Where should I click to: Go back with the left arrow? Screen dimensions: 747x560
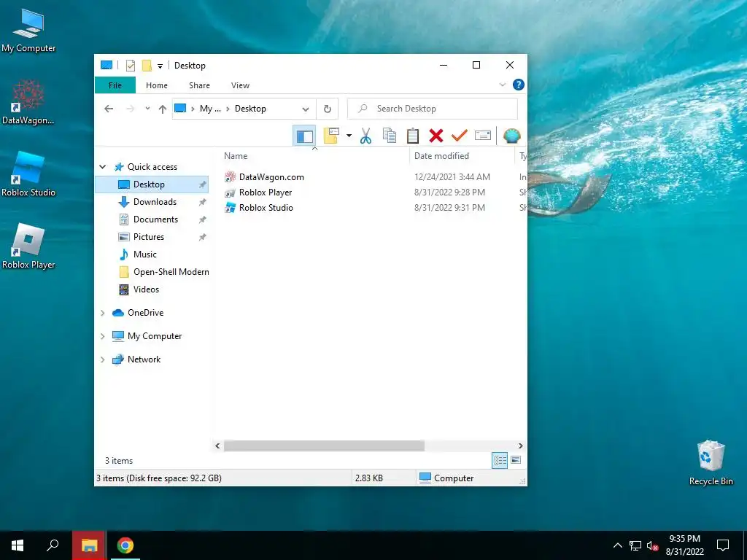tap(109, 109)
